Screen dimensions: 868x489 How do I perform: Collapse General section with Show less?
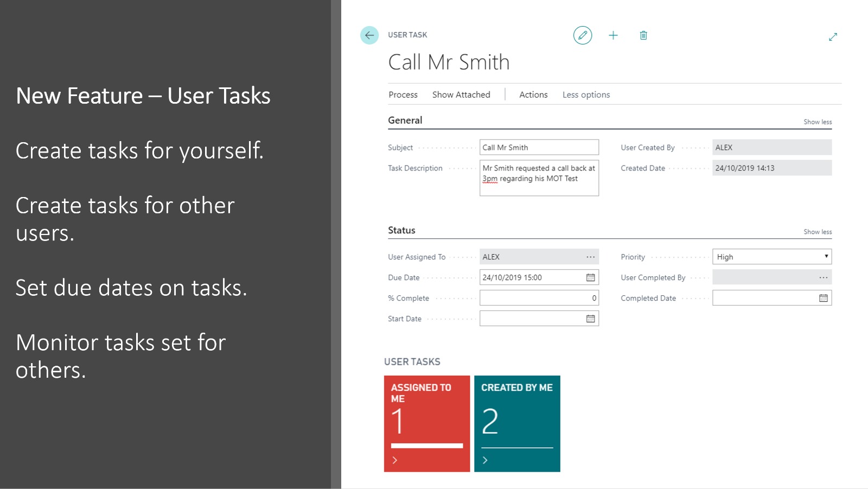[x=817, y=122]
